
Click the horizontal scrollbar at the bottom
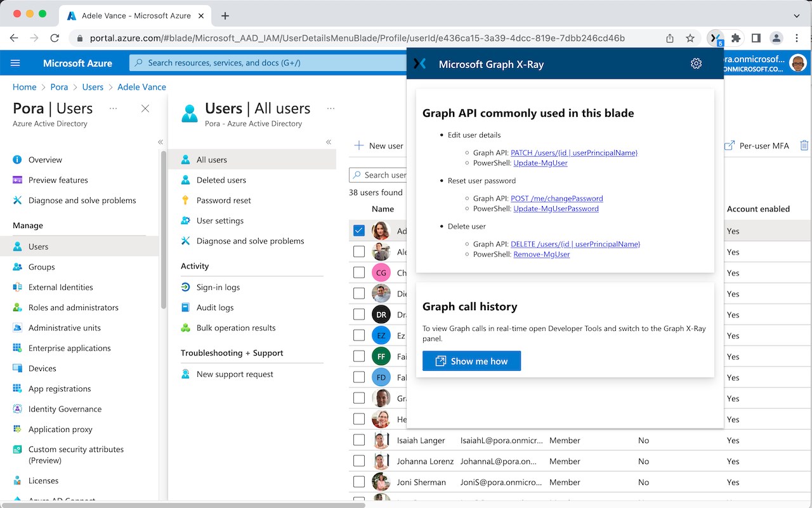183,505
